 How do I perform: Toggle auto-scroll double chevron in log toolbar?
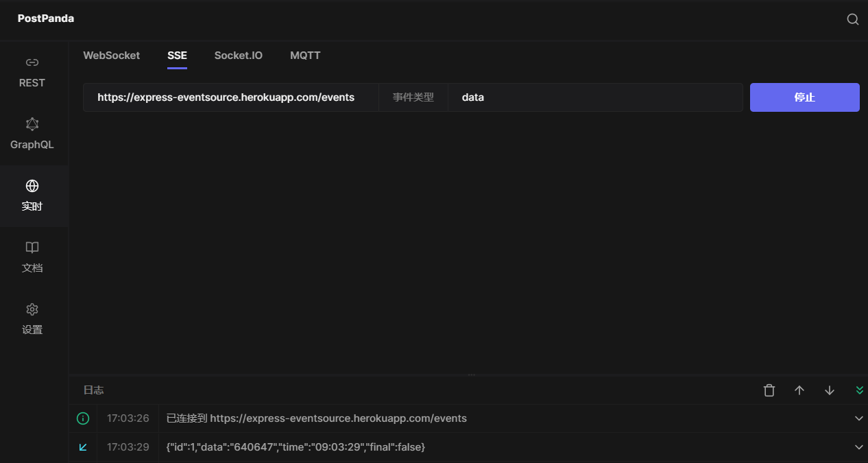[860, 390]
